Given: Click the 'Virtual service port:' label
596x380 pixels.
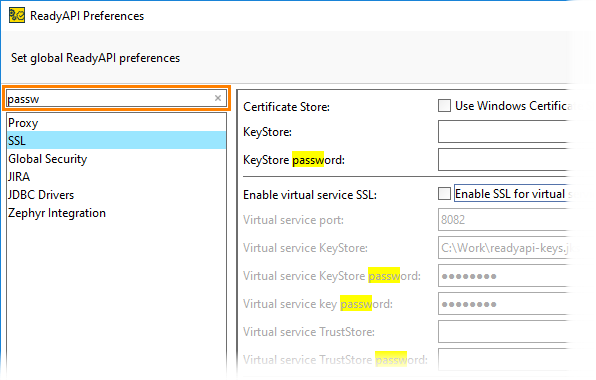Looking at the screenshot, I should click(293, 220).
